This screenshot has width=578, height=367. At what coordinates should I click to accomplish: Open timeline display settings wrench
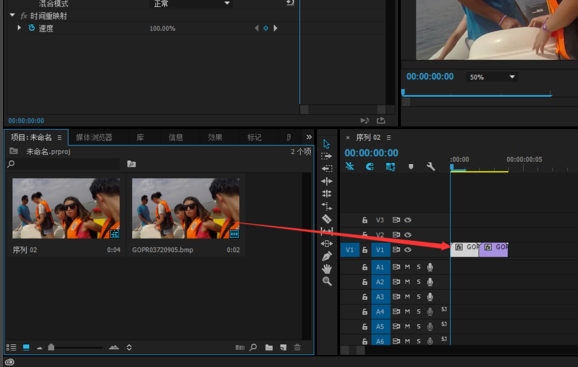[x=431, y=167]
